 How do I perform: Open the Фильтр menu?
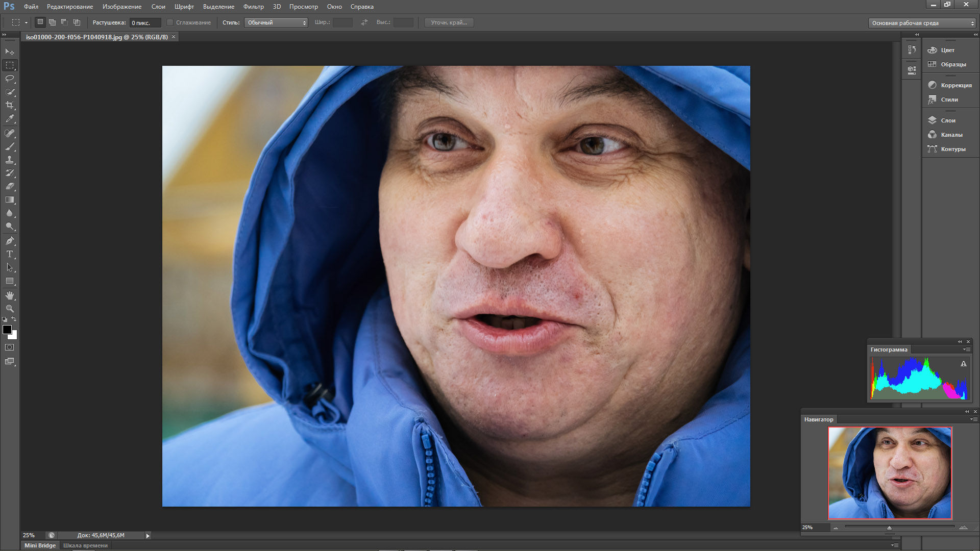[253, 7]
